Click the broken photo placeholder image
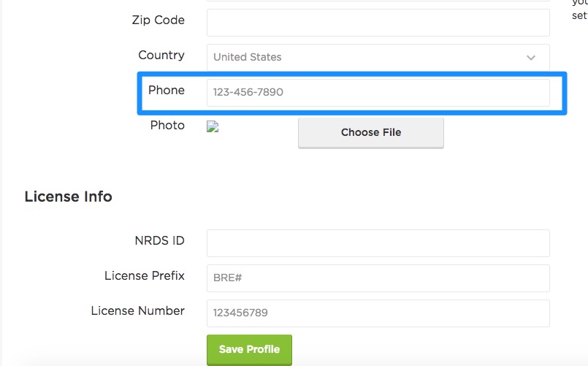 tap(213, 126)
